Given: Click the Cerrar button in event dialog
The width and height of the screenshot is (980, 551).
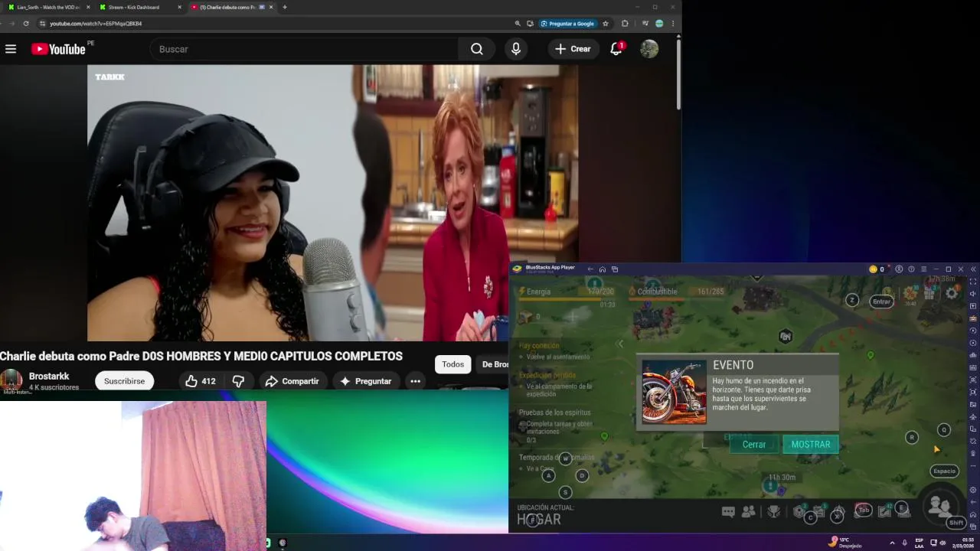Looking at the screenshot, I should click(x=754, y=445).
